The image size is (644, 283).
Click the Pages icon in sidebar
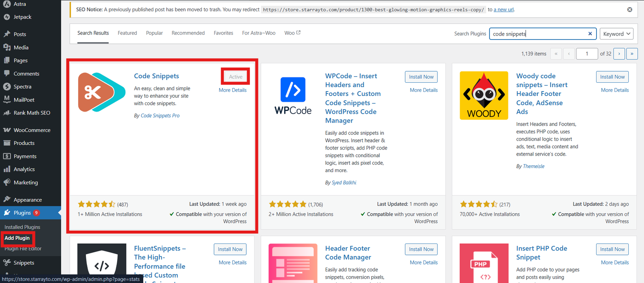click(x=7, y=60)
